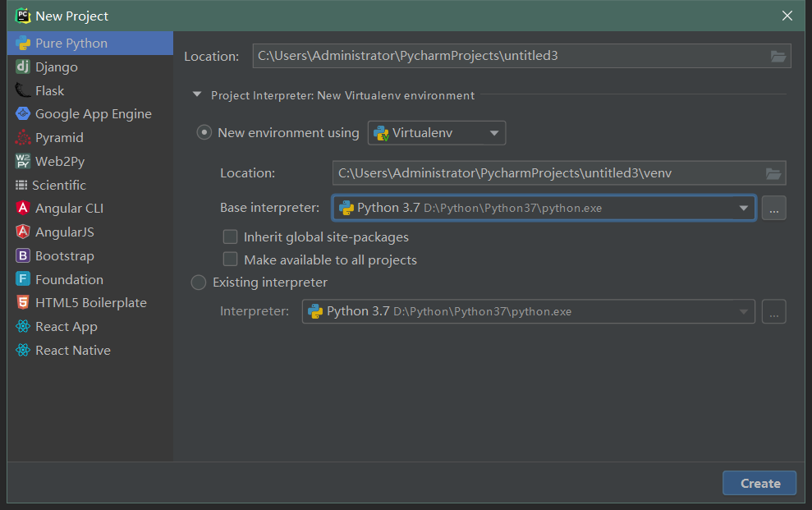Check Make available to all projects

(x=231, y=260)
